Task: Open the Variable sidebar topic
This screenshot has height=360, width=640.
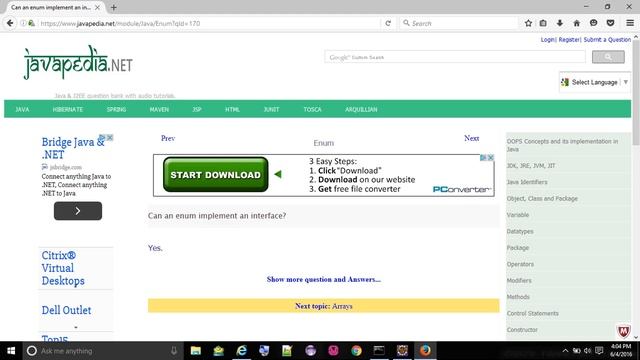Action: (x=518, y=215)
